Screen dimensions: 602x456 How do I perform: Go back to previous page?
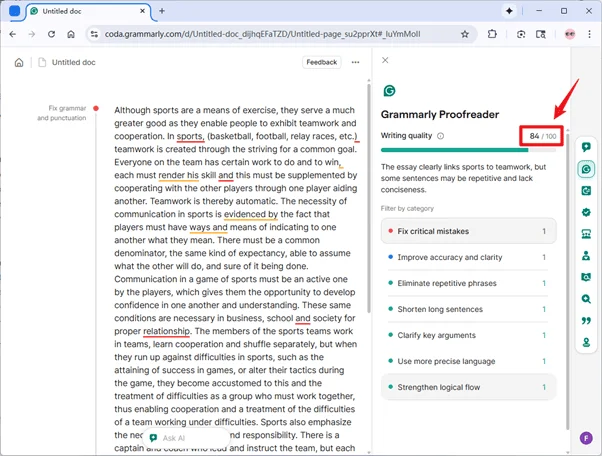pos(13,34)
